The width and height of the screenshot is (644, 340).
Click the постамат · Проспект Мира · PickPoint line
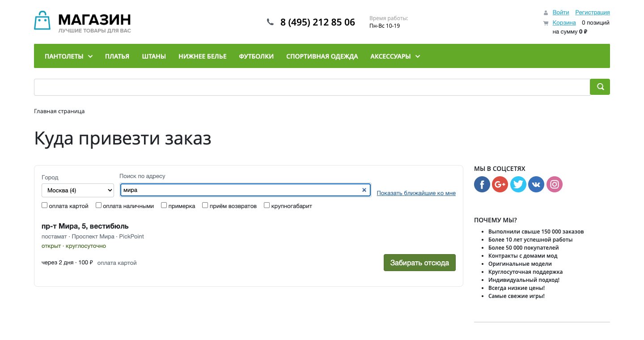point(93,236)
